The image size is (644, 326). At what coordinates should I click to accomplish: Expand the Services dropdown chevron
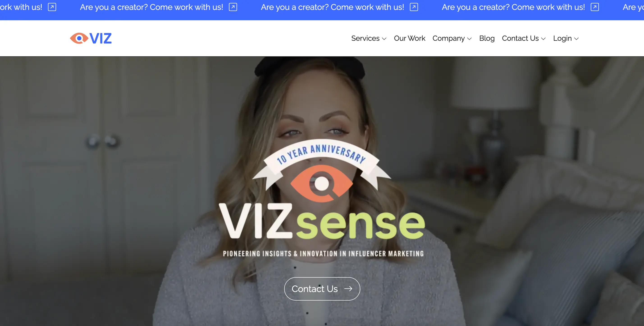pyautogui.click(x=384, y=39)
